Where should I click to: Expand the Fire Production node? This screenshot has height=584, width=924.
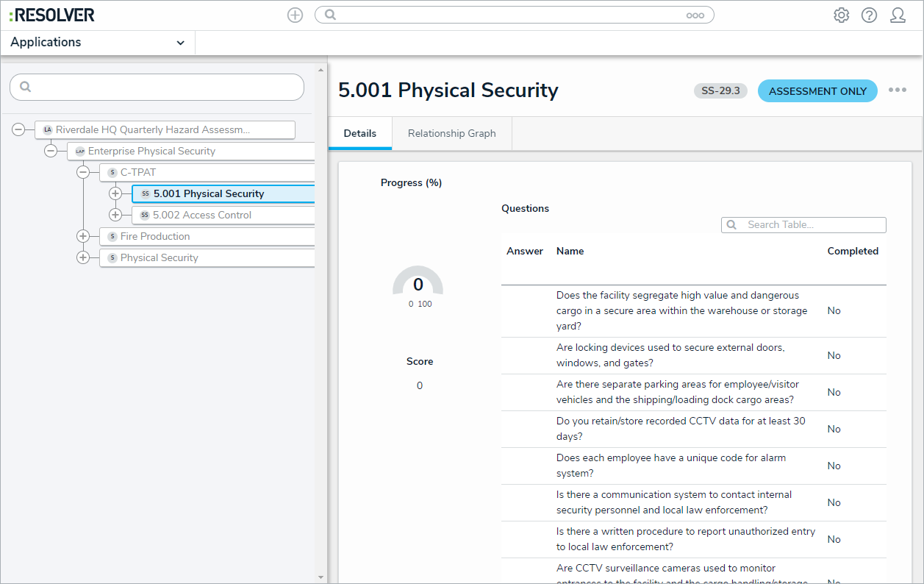point(83,236)
